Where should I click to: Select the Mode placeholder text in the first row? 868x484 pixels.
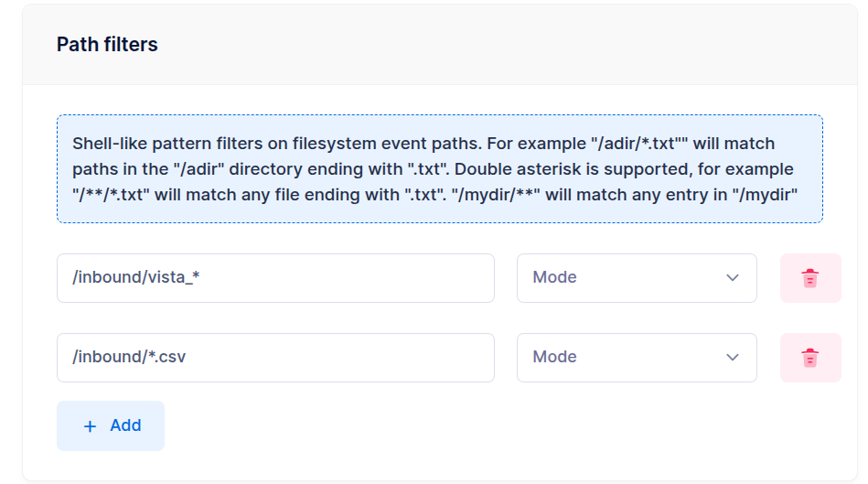click(554, 277)
